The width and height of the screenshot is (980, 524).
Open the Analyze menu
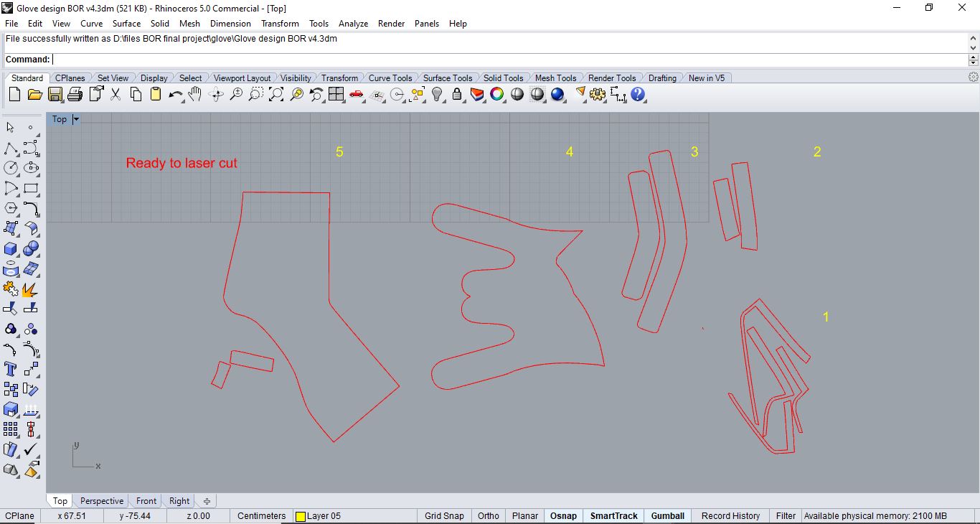point(353,24)
